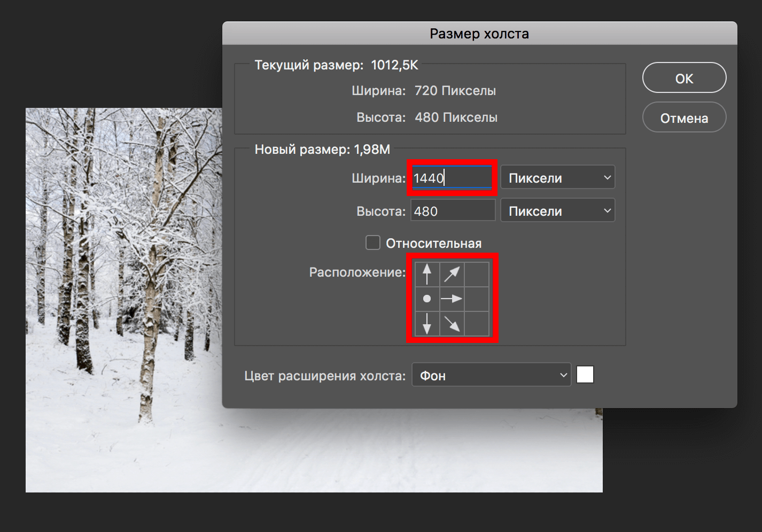Click the current width value 720 Пикселы
Screen dimensions: 762x532
point(455,91)
